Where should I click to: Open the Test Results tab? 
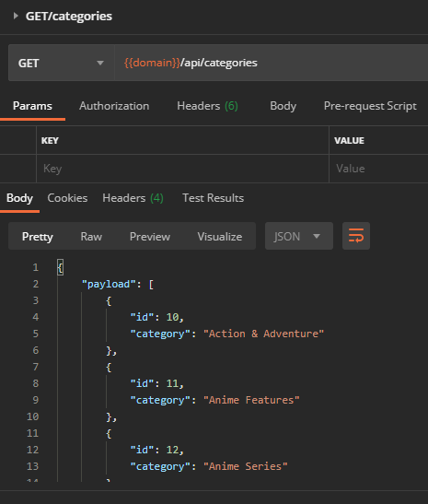click(x=214, y=198)
